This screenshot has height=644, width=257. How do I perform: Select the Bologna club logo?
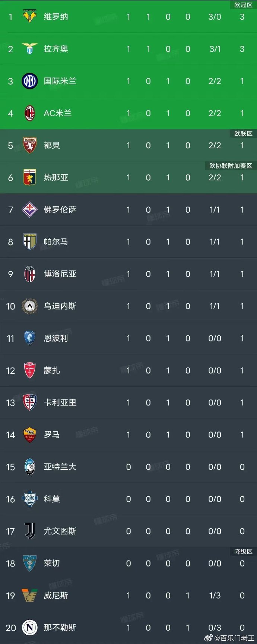(29, 274)
